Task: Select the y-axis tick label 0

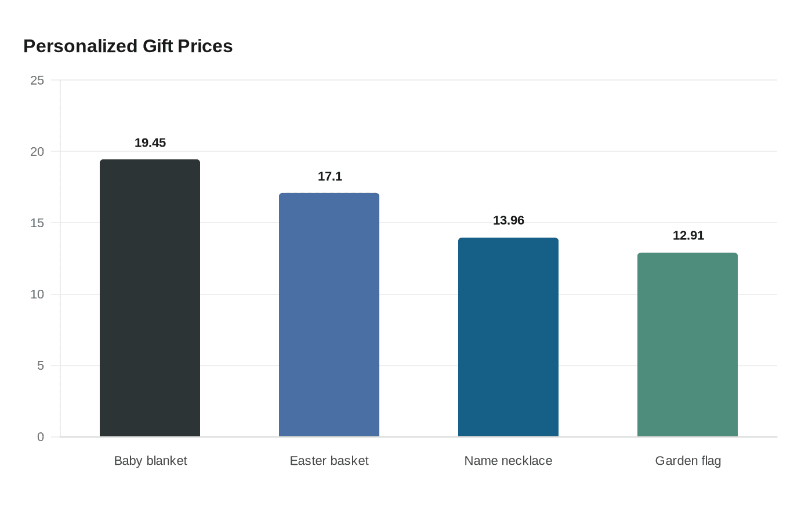Action: click(41, 437)
